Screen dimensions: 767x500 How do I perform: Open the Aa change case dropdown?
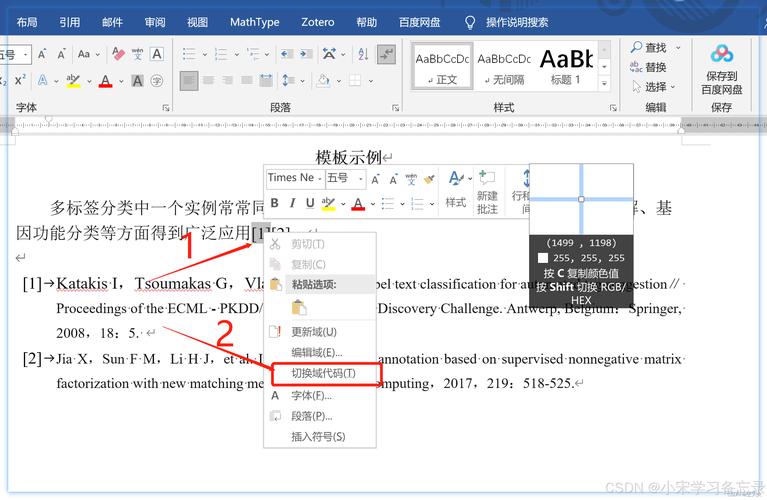tap(89, 54)
